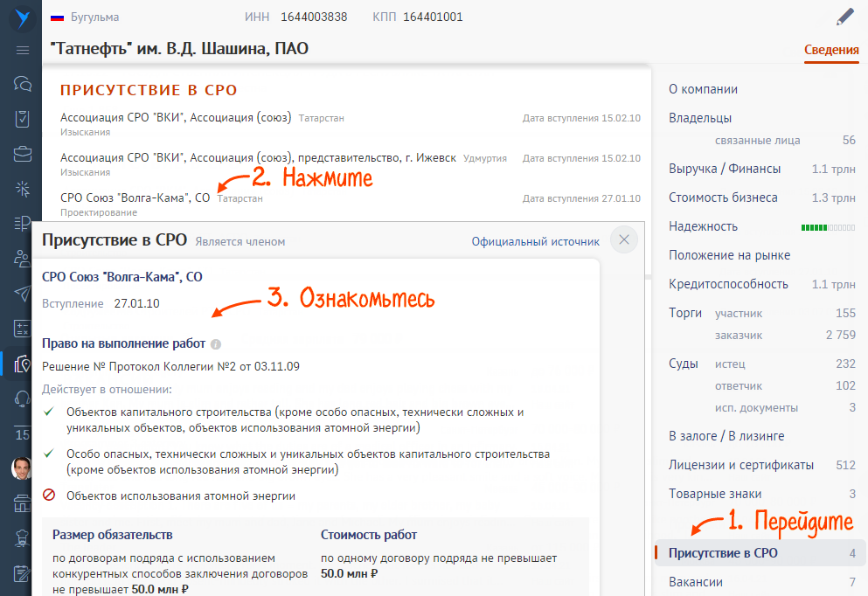868x596 pixels.
Task: Open the notepad with pencil icon in sidebar
Action: [x=22, y=574]
